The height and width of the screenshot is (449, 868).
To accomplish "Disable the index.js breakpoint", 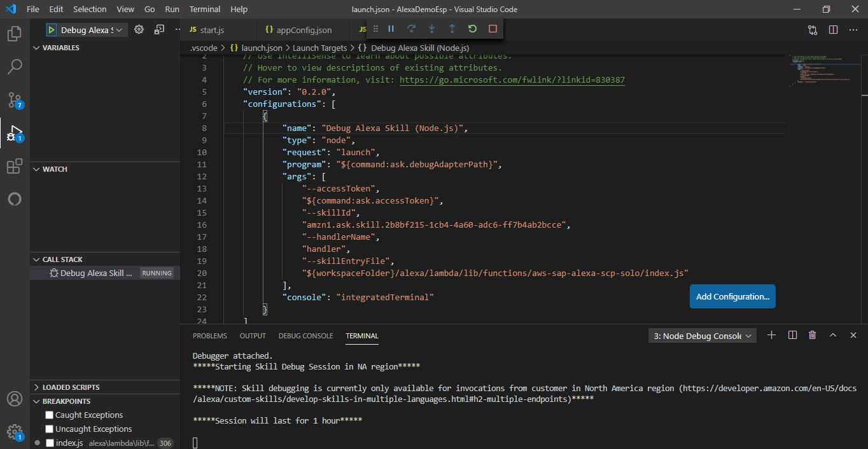I will pos(49,443).
